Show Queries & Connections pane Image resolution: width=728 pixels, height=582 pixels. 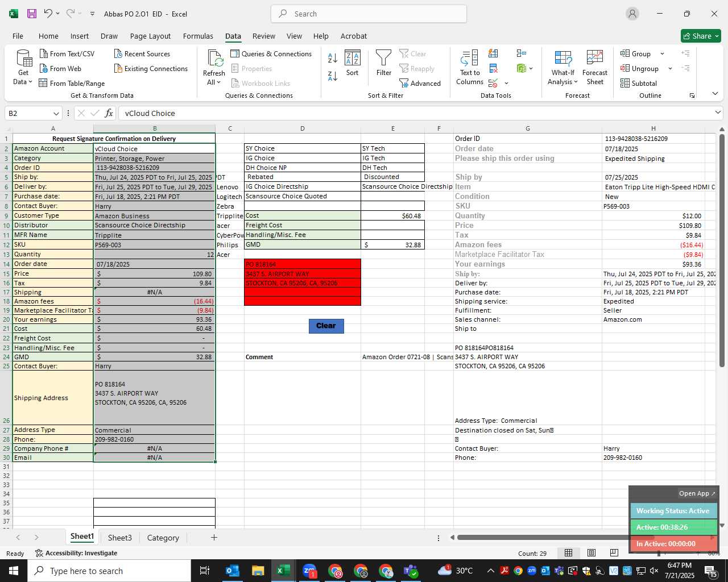pos(271,53)
